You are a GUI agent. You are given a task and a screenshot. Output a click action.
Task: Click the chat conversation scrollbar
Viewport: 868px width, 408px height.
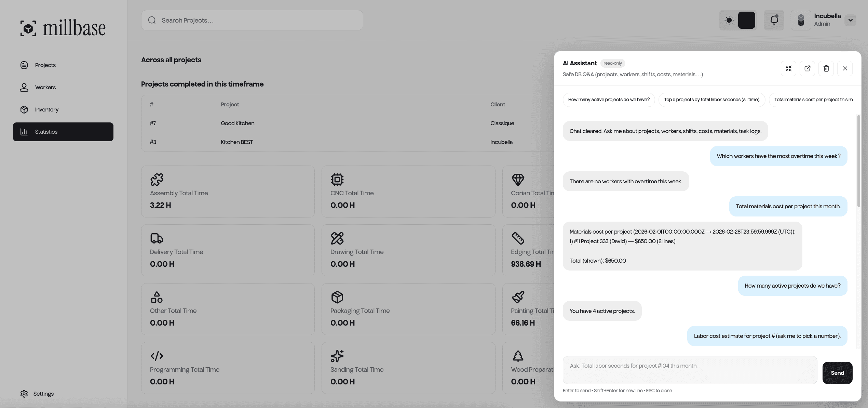[858, 161]
